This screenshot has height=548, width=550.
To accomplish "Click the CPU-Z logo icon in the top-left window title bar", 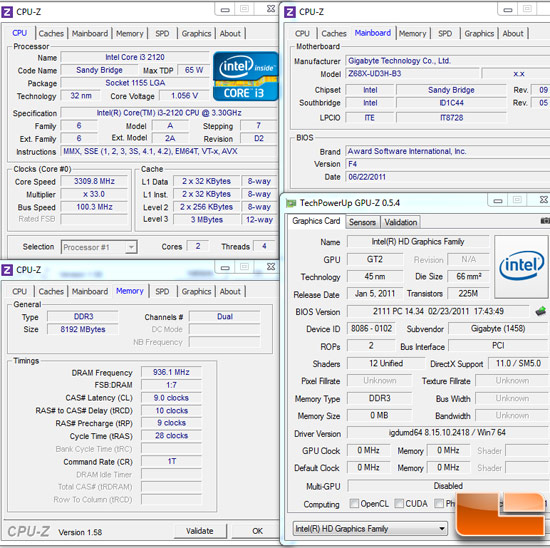I will [x=7, y=12].
